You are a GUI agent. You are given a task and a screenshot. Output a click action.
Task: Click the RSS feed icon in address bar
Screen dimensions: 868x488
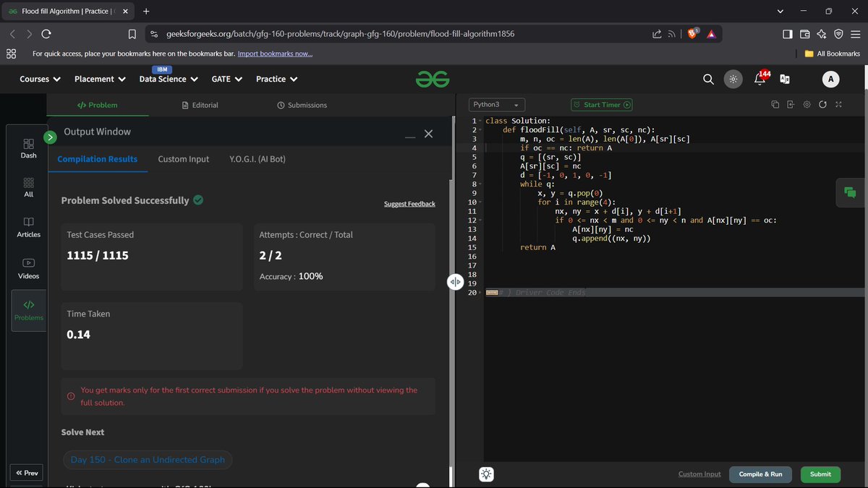[x=671, y=34]
